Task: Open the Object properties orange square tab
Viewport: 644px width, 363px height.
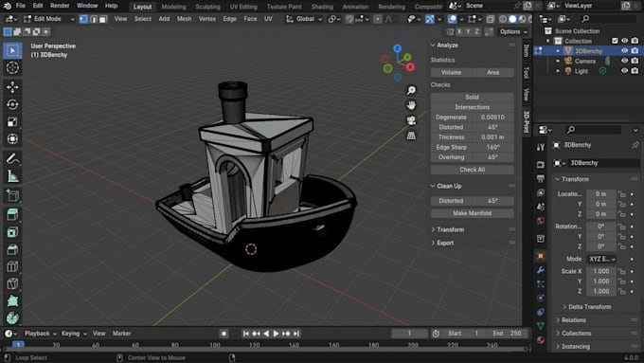Action: pyautogui.click(x=541, y=256)
